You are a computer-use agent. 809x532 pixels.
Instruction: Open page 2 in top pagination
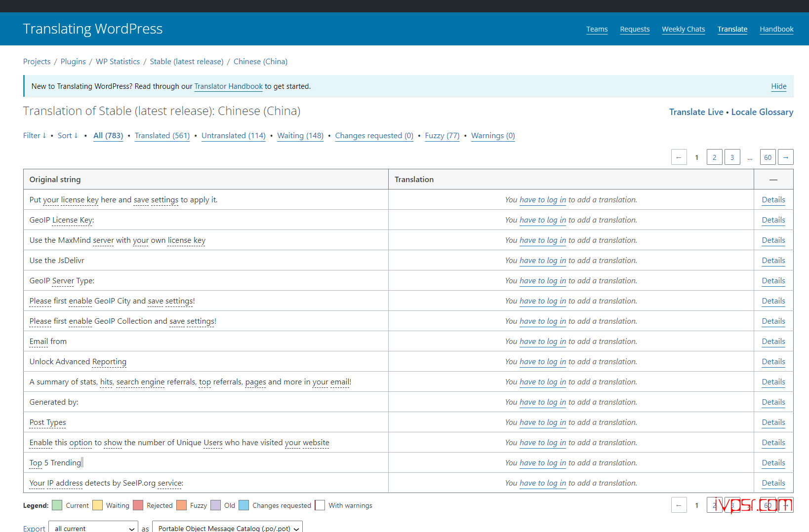pos(714,157)
